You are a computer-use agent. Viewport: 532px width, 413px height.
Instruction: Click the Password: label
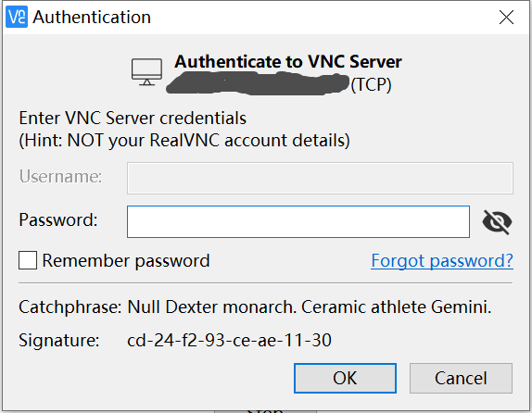[58, 220]
